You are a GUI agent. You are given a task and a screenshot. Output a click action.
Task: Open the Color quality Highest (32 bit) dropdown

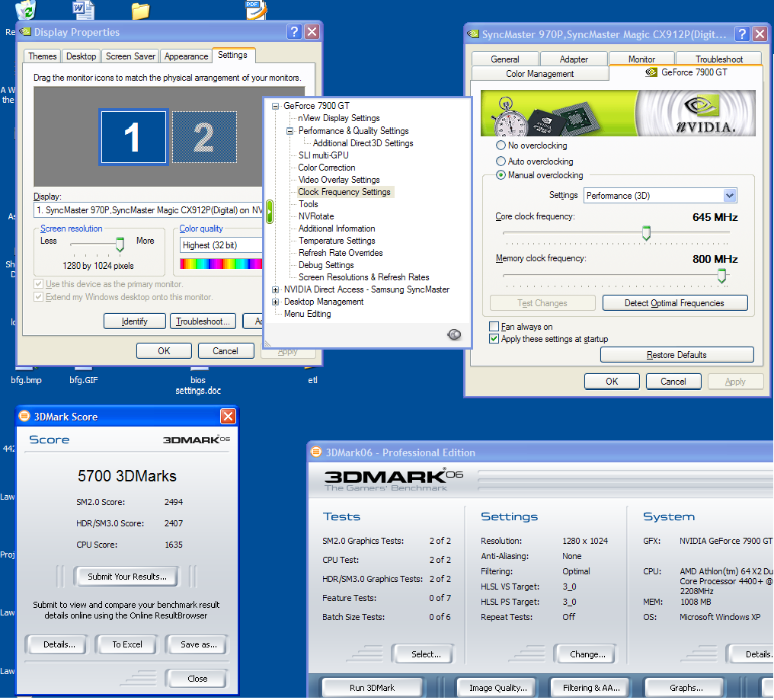coord(221,245)
